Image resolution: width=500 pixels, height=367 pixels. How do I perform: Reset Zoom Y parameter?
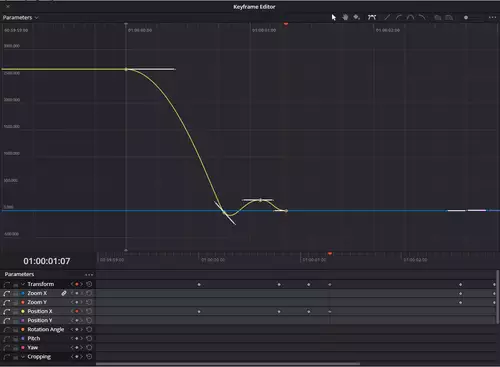click(89, 302)
